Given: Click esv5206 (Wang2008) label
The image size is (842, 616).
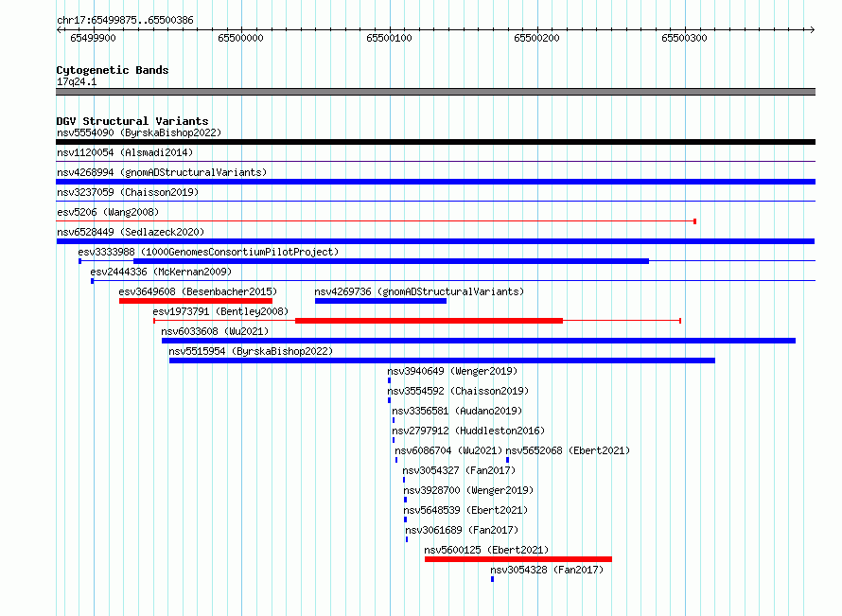Looking at the screenshot, I should (108, 212).
